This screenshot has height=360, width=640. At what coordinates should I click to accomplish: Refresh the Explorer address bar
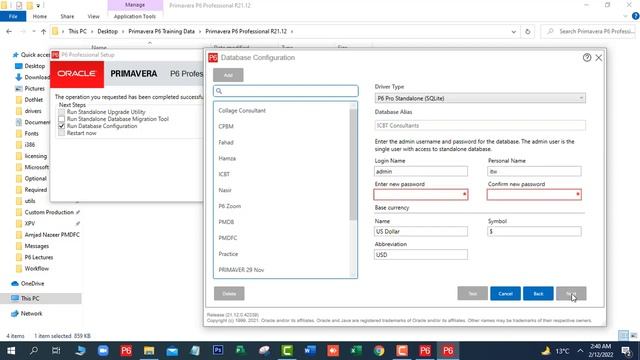527,31
